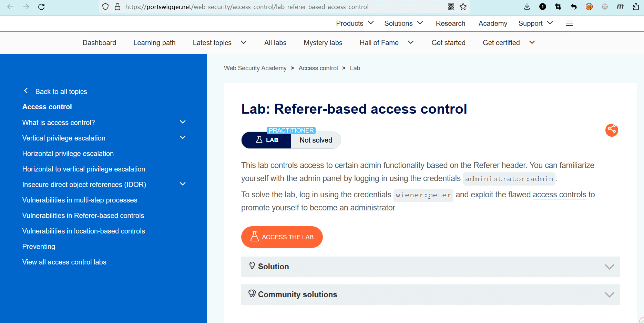Open the All labs tab

coord(275,43)
